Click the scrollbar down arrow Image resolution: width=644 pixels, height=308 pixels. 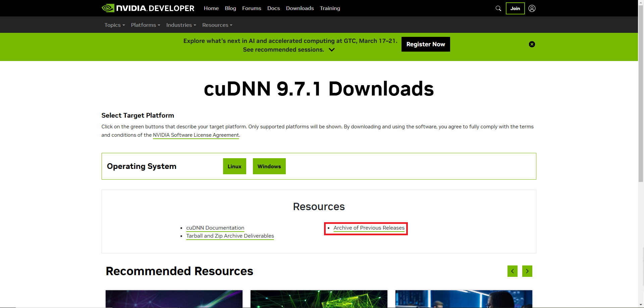641,305
